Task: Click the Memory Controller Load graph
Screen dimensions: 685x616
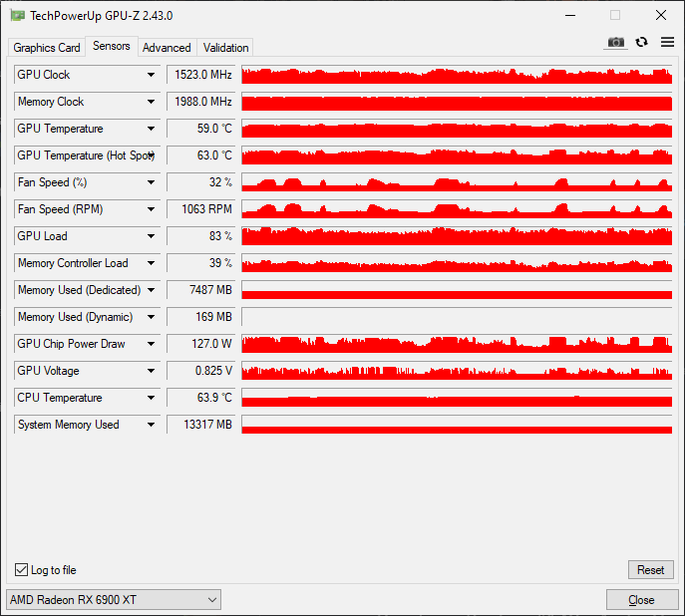Action: (x=457, y=263)
